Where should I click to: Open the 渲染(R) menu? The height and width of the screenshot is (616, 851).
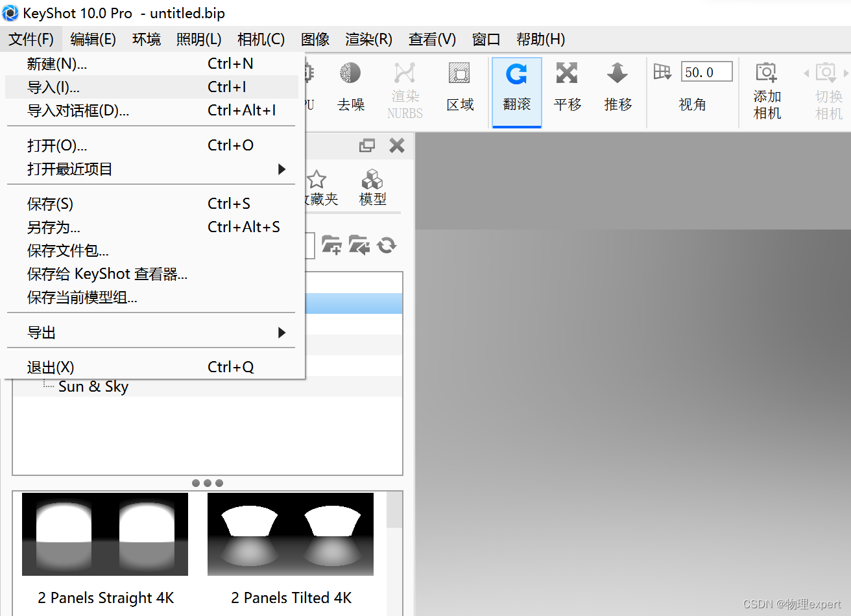(x=368, y=40)
